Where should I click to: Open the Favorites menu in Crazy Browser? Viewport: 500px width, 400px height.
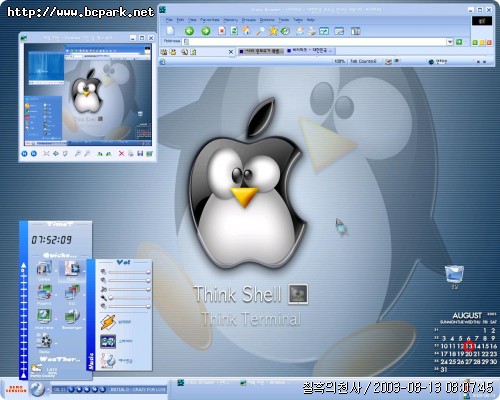[210, 20]
